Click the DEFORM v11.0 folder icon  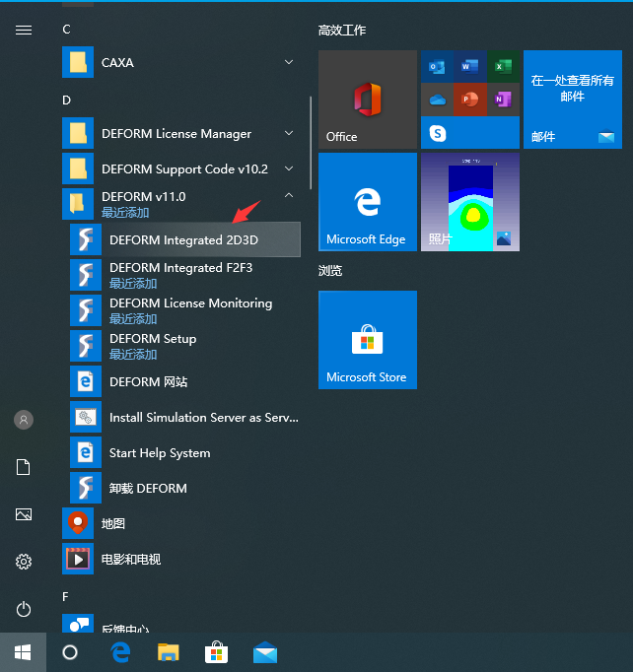tap(78, 204)
